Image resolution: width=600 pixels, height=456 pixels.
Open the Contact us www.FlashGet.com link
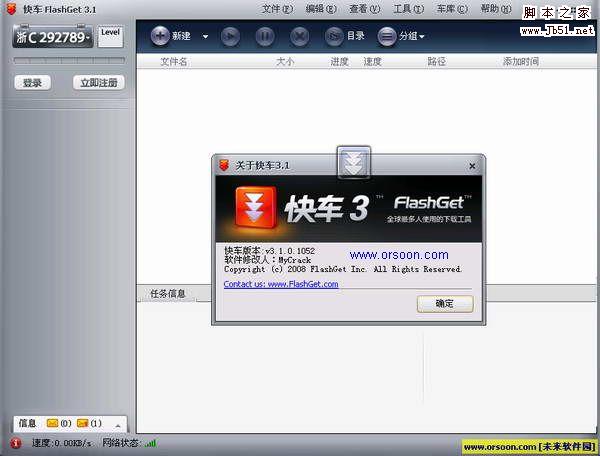pos(281,284)
